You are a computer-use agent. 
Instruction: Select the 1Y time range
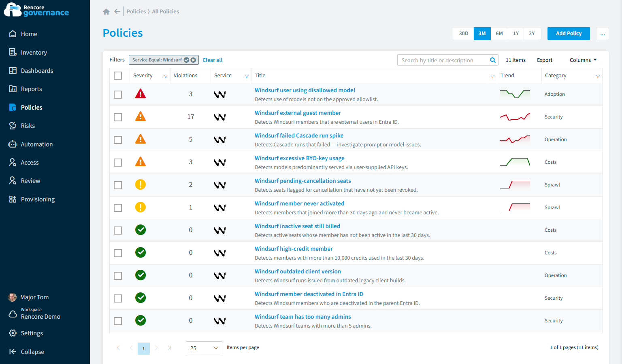516,34
